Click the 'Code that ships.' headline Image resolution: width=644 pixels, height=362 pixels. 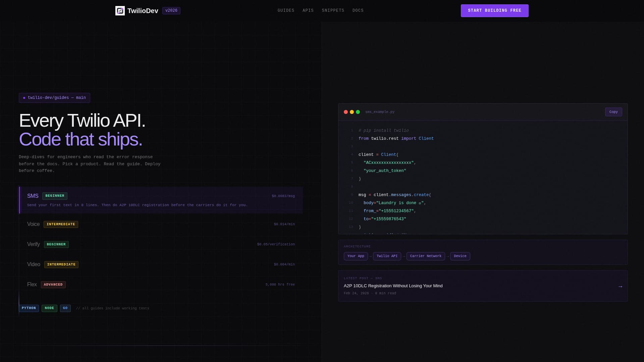(80, 139)
